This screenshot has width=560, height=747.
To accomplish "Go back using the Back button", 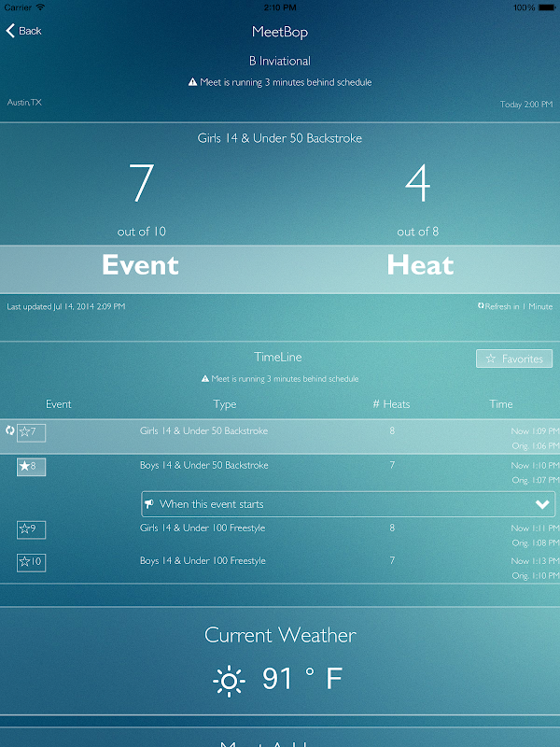I will coord(24,31).
